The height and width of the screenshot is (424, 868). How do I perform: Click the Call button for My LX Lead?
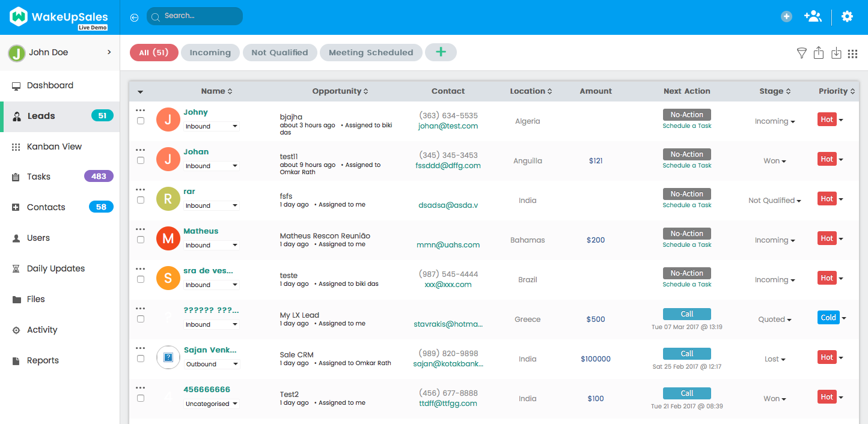[x=686, y=314]
